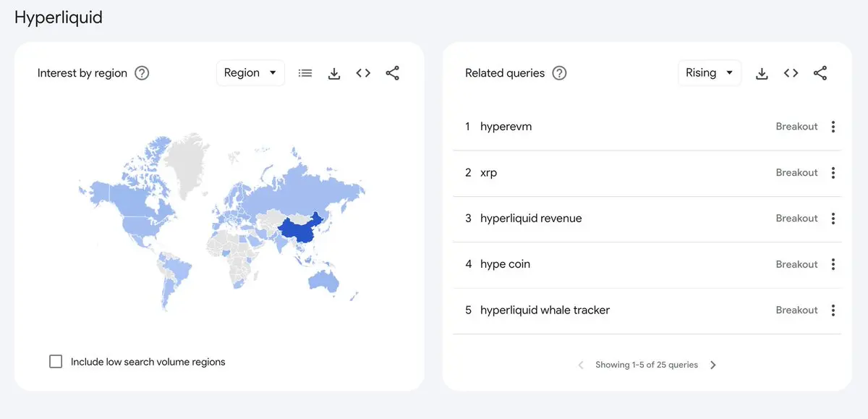This screenshot has height=419, width=868.
Task: Open the hype coin query
Action: [505, 265]
